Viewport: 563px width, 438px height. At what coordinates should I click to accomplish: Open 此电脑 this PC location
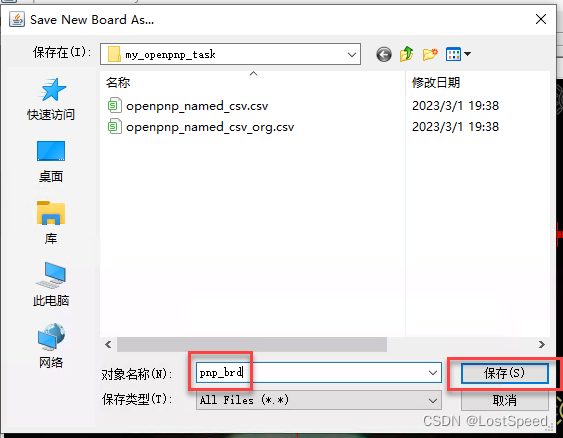pos(51,284)
